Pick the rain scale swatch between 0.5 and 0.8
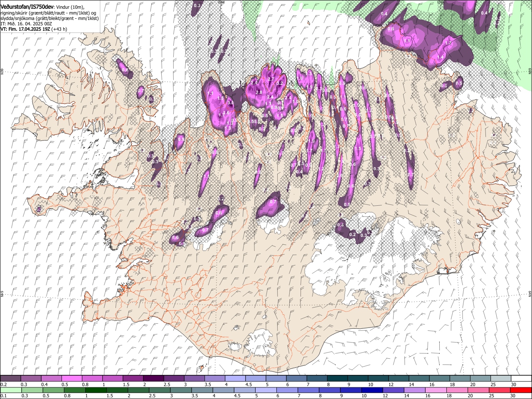Viewport: 532px width, 399px height. click(x=54, y=390)
